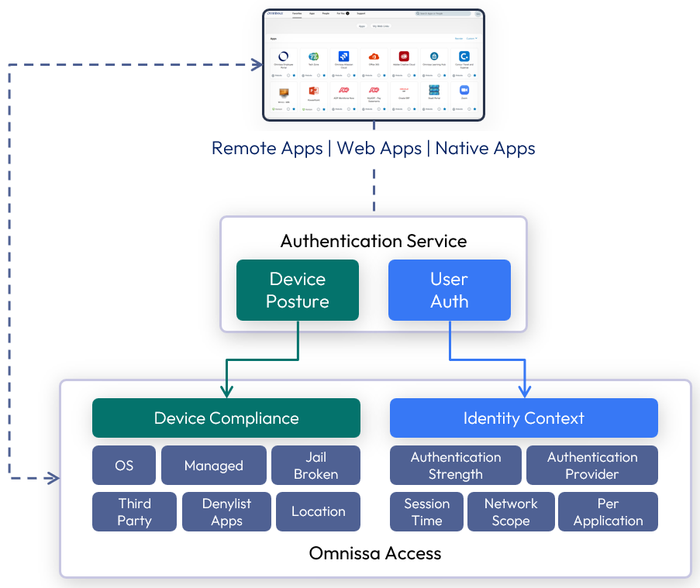Screen dimensions: 700x588
Task: Launch Adobe Creative Cloud app
Action: coord(404,57)
